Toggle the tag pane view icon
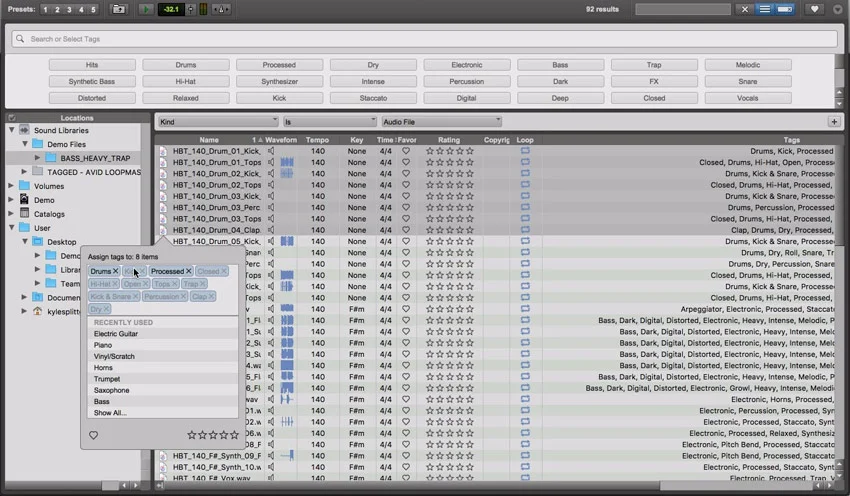Screen dimensions: 850x496 point(784,9)
